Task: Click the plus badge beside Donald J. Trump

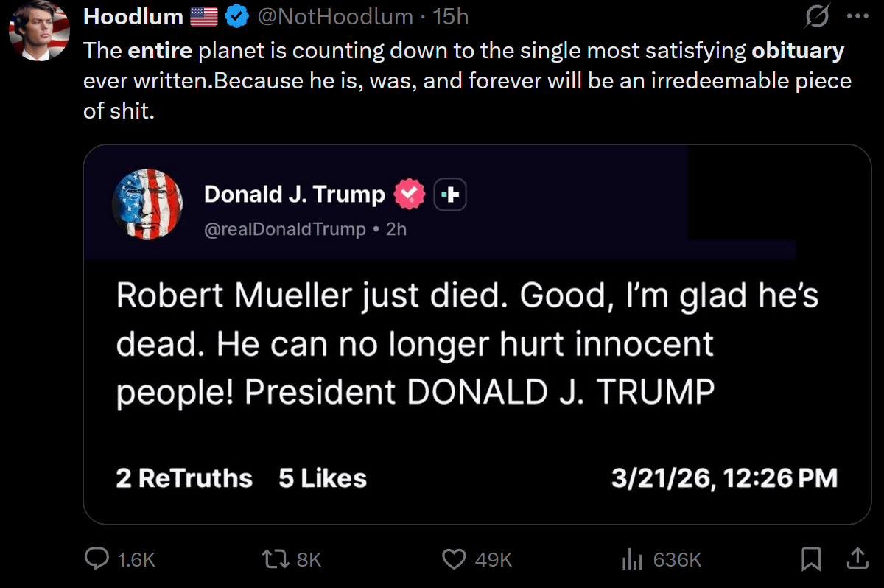Action: pyautogui.click(x=450, y=195)
